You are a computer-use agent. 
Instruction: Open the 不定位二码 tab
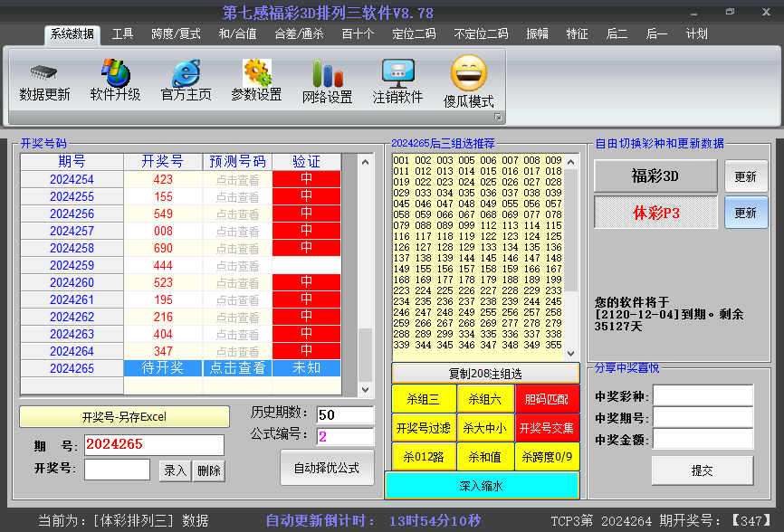click(x=481, y=34)
